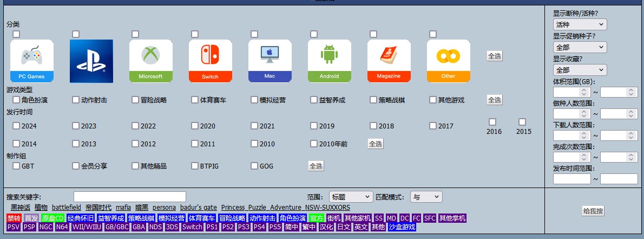Select the green 原盘CD tag

(53, 218)
